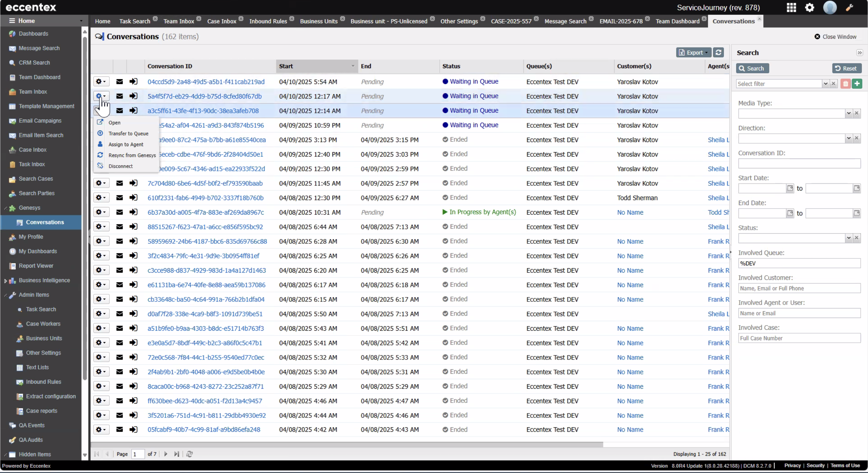This screenshot has height=473, width=868.
Task: Open No Name customer for conversation 6b37a30d
Action: (630, 212)
